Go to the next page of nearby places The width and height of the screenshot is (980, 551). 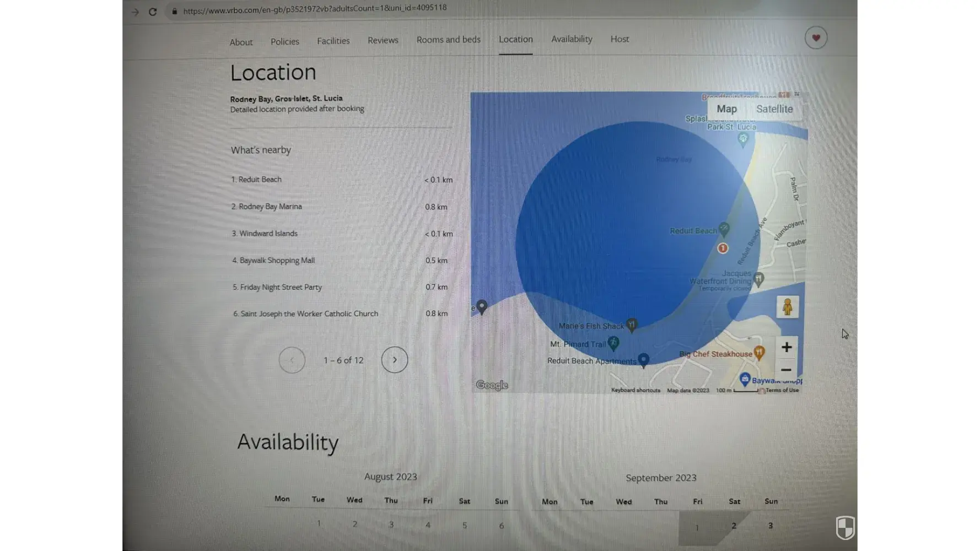click(395, 360)
